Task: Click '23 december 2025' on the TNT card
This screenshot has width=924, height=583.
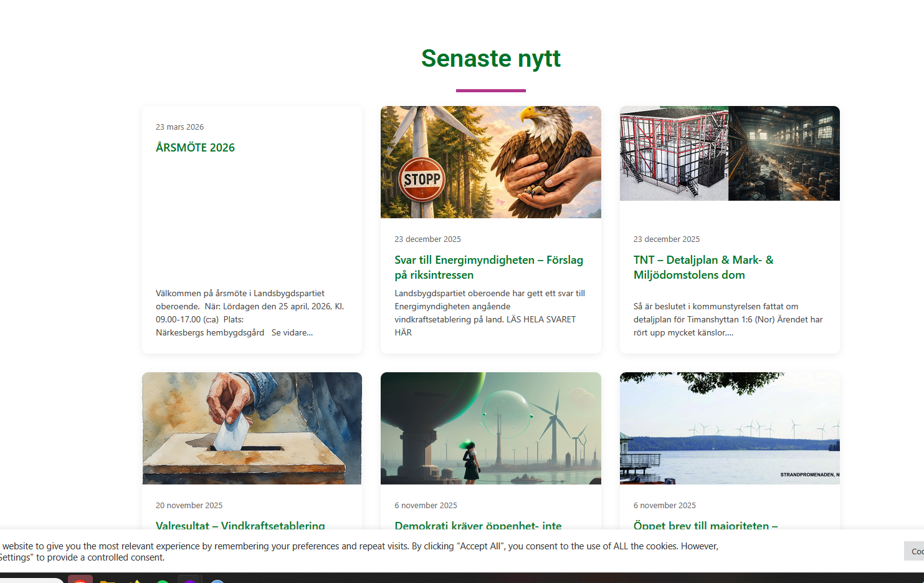Action: 667,239
